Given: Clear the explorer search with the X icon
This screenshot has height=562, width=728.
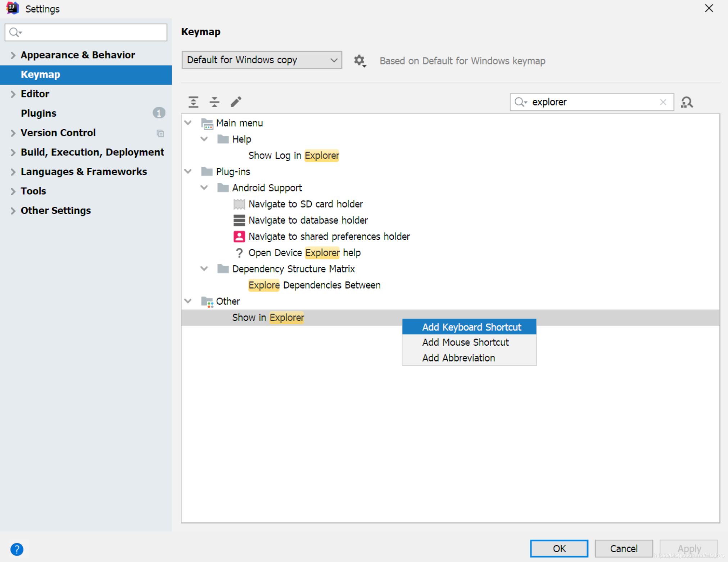Looking at the screenshot, I should 664,102.
